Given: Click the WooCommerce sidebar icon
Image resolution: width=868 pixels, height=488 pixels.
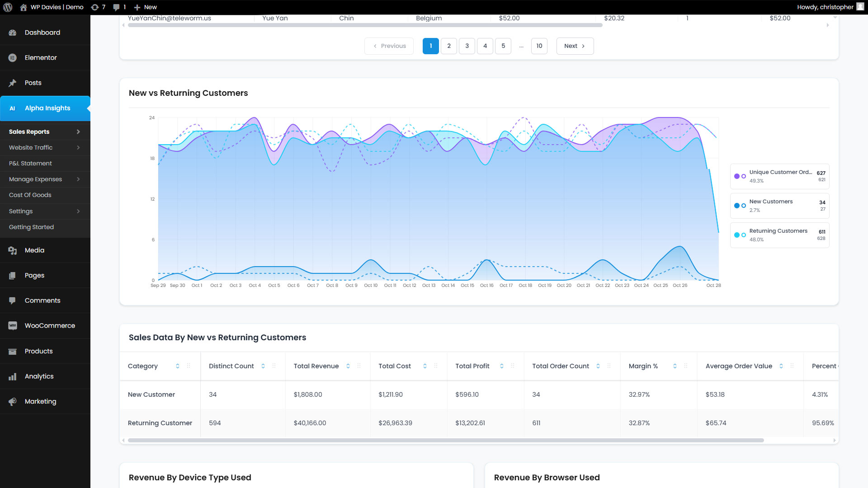Looking at the screenshot, I should pos(13,326).
